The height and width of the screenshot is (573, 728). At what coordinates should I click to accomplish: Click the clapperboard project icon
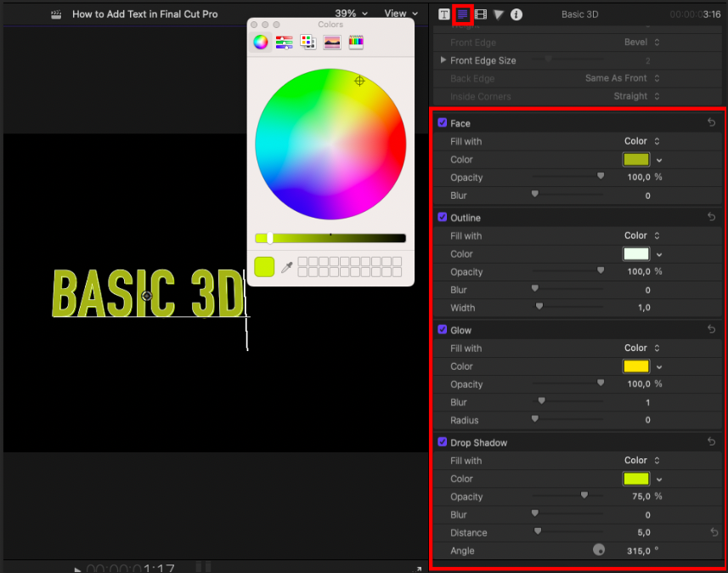click(x=56, y=14)
